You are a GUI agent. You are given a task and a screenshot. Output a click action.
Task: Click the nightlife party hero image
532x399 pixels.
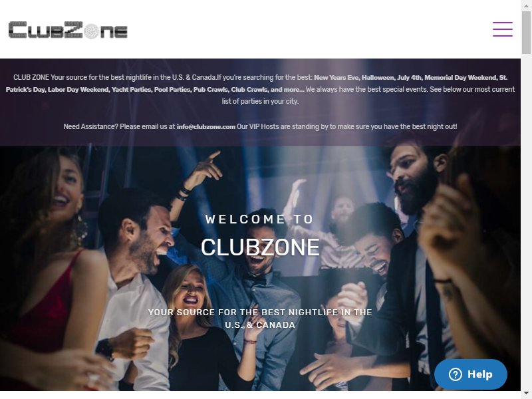pyautogui.click(x=260, y=268)
